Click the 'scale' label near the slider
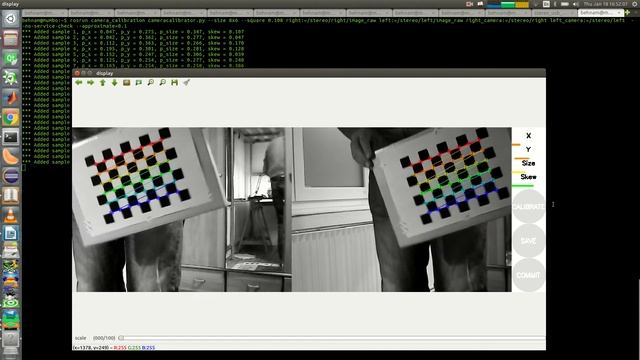Image resolution: width=640 pixels, height=360 pixels. [80, 338]
